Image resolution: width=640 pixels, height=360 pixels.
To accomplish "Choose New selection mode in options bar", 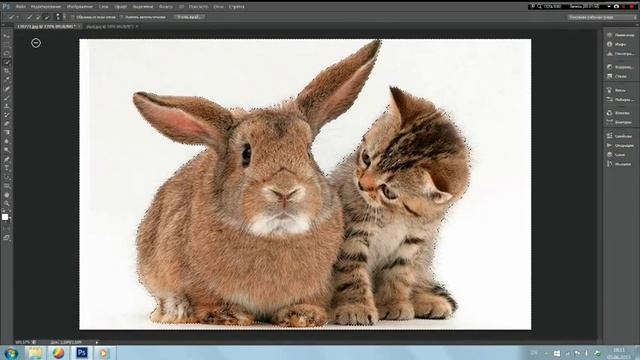I will 29,17.
